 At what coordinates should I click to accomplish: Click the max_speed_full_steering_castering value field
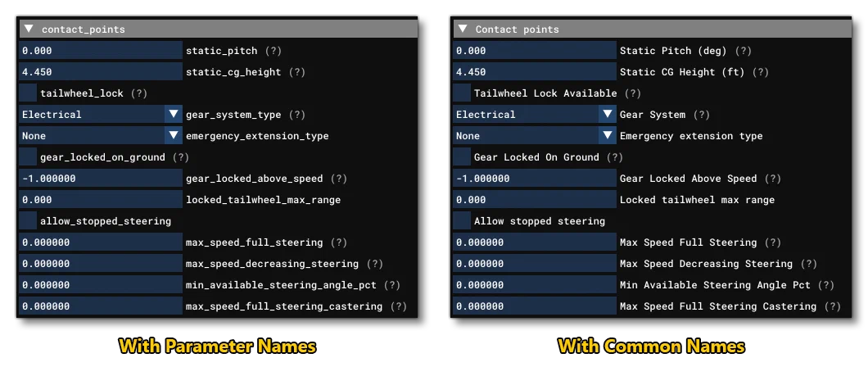[101, 306]
